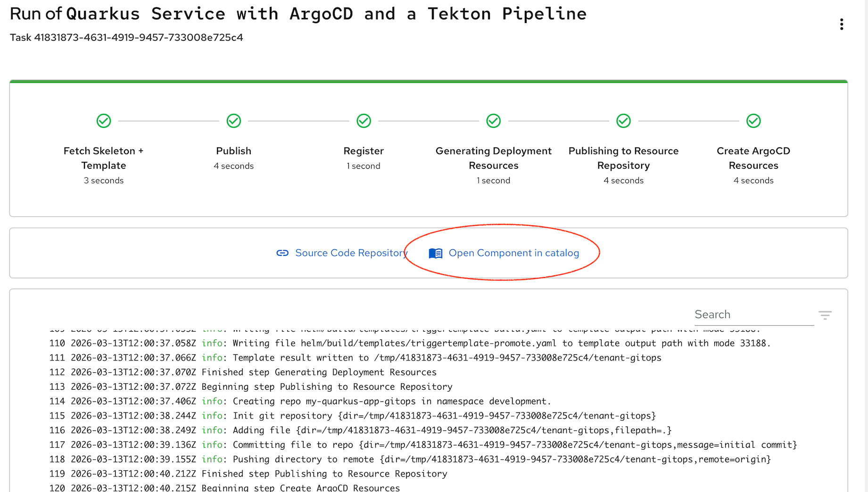This screenshot has height=492, width=868.
Task: Open the three-dot kebab menu
Action: tap(841, 25)
